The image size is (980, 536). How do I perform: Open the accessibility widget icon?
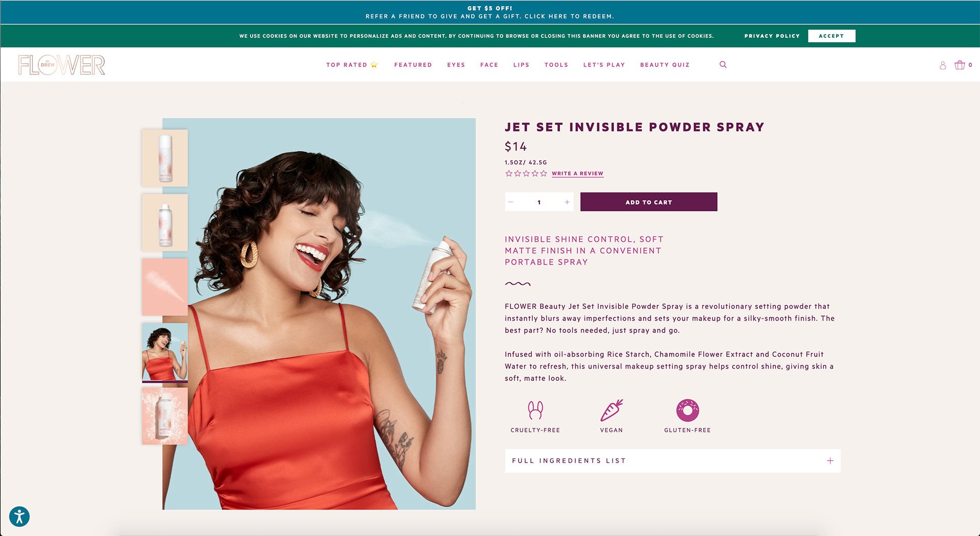[x=19, y=516]
